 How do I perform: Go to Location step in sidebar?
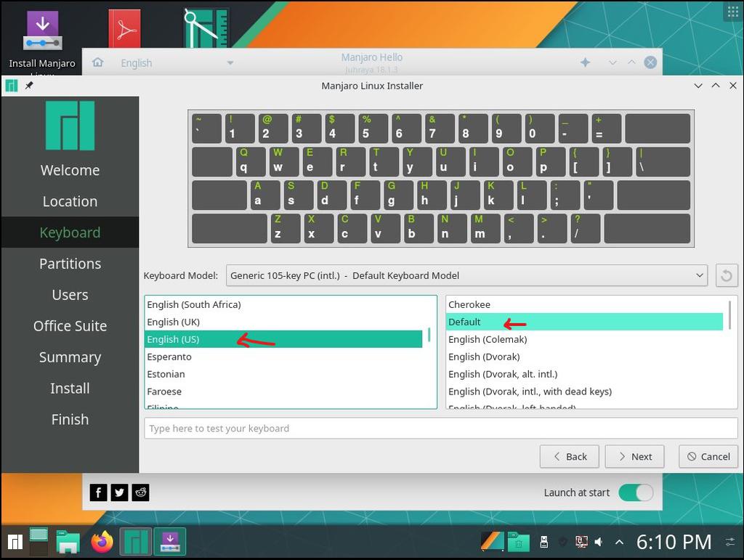tap(70, 201)
